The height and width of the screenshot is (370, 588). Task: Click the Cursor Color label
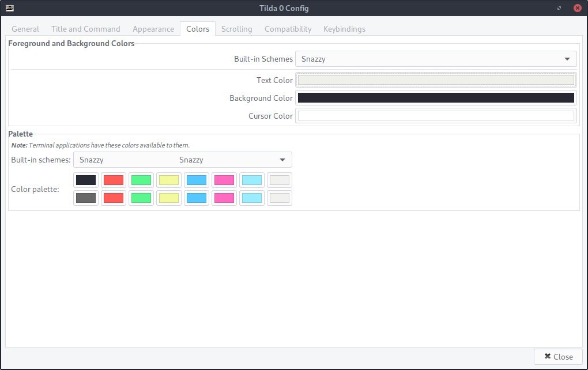(270, 116)
